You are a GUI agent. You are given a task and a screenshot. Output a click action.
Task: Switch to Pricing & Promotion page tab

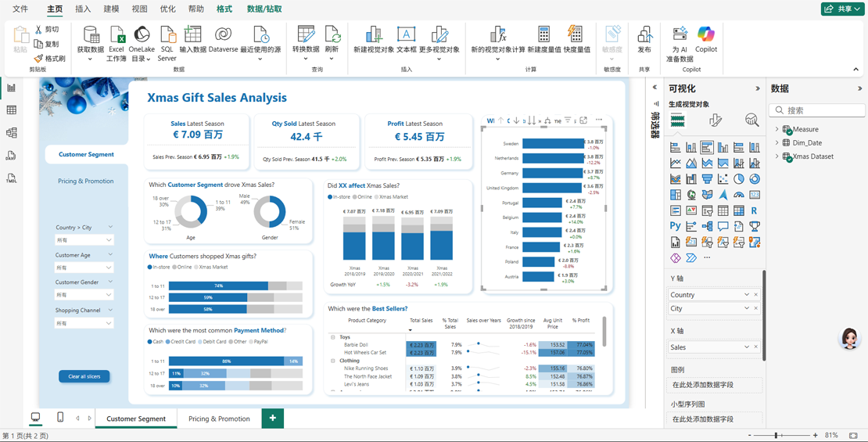(x=219, y=419)
